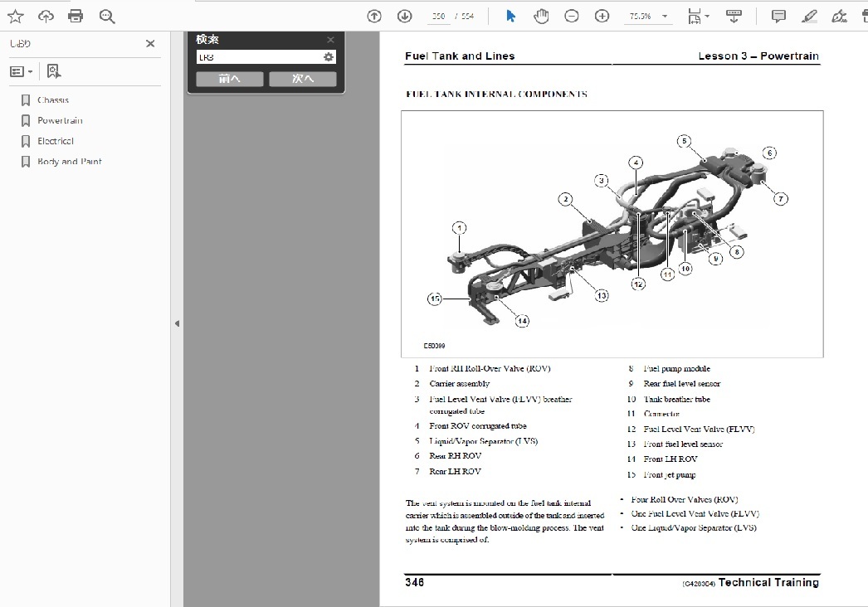The width and height of the screenshot is (868, 607).
Task: Click the search text field
Action: (259, 57)
